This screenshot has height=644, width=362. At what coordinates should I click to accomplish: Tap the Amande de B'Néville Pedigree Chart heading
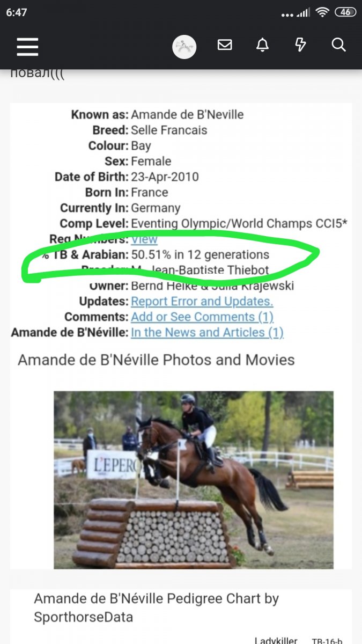[156, 608]
